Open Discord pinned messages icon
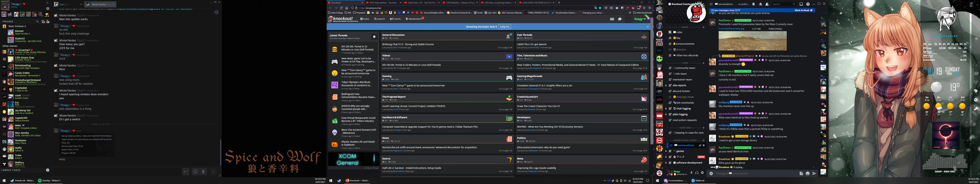 (761, 4)
